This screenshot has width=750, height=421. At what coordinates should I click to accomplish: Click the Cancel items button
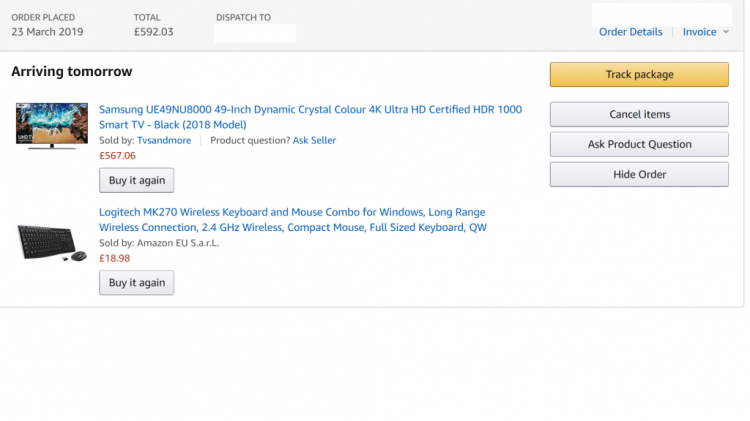pos(639,114)
